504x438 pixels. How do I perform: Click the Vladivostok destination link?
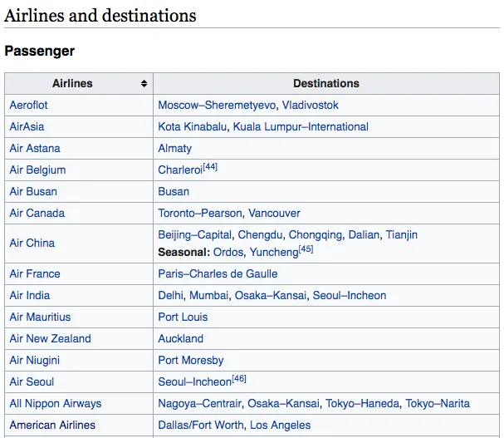coord(311,106)
